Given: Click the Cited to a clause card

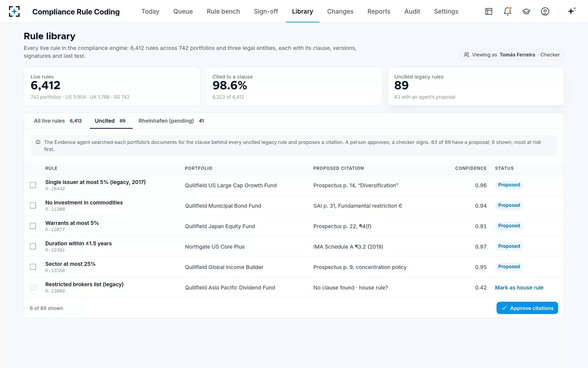Looking at the screenshot, I should [x=294, y=87].
